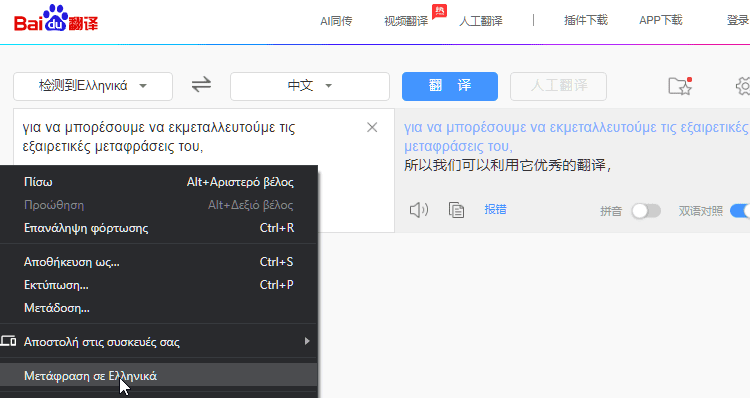The height and width of the screenshot is (398, 750).
Task: Click the Baidu Translate logo
Action: (56, 19)
